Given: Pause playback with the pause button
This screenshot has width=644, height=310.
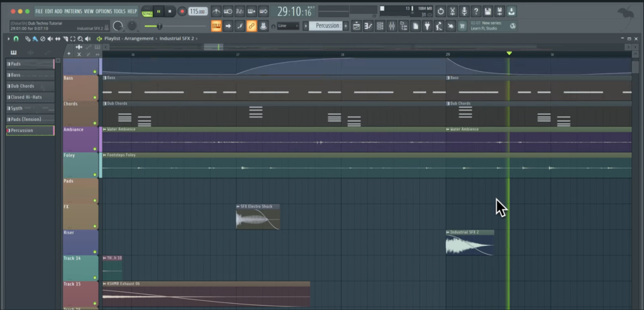Looking at the screenshot, I should tap(158, 11).
